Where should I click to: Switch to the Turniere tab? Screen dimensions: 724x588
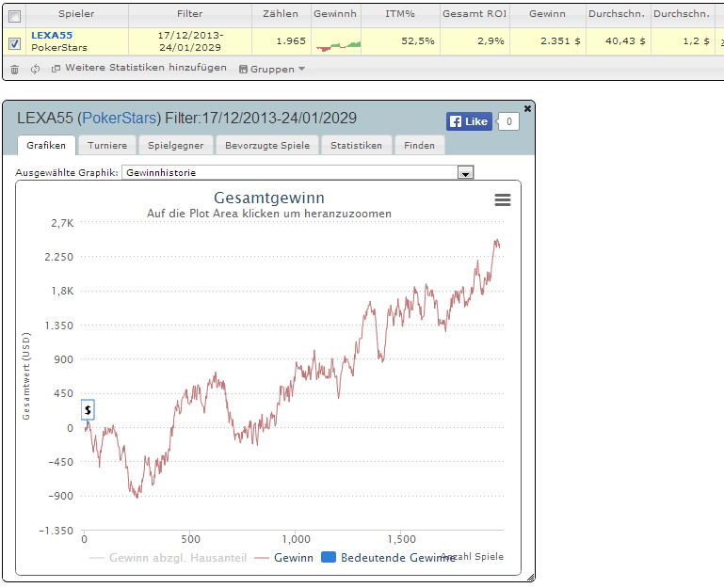pyautogui.click(x=107, y=146)
